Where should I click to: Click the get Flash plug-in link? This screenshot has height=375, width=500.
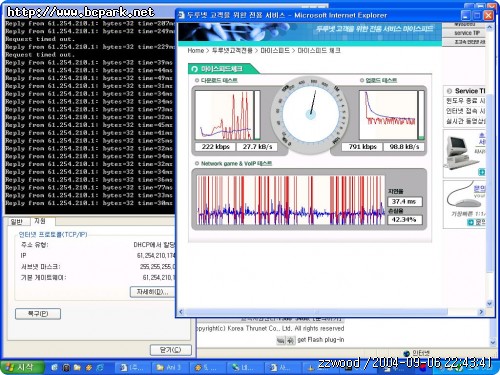pyautogui.click(x=321, y=340)
